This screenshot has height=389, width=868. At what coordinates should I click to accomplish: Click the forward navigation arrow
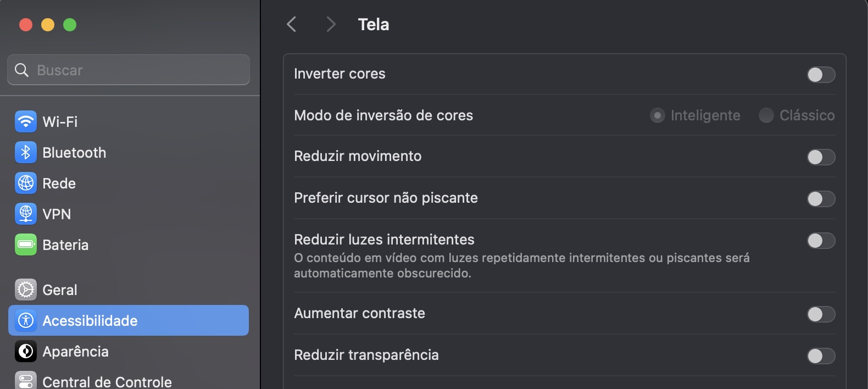pyautogui.click(x=330, y=24)
